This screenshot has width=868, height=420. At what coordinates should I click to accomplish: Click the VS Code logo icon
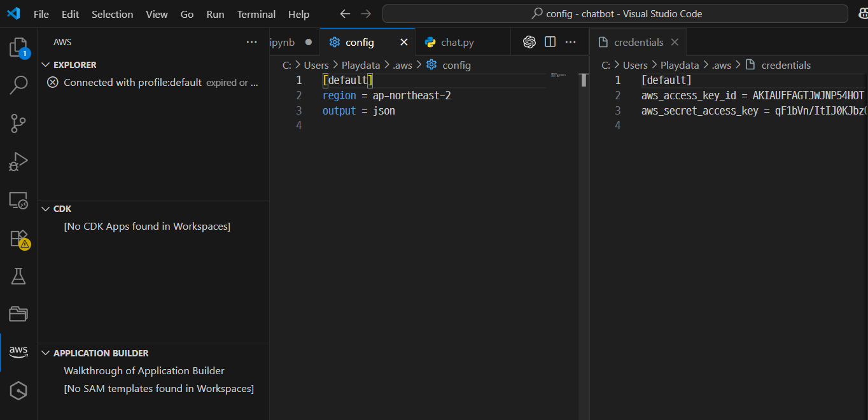point(13,13)
